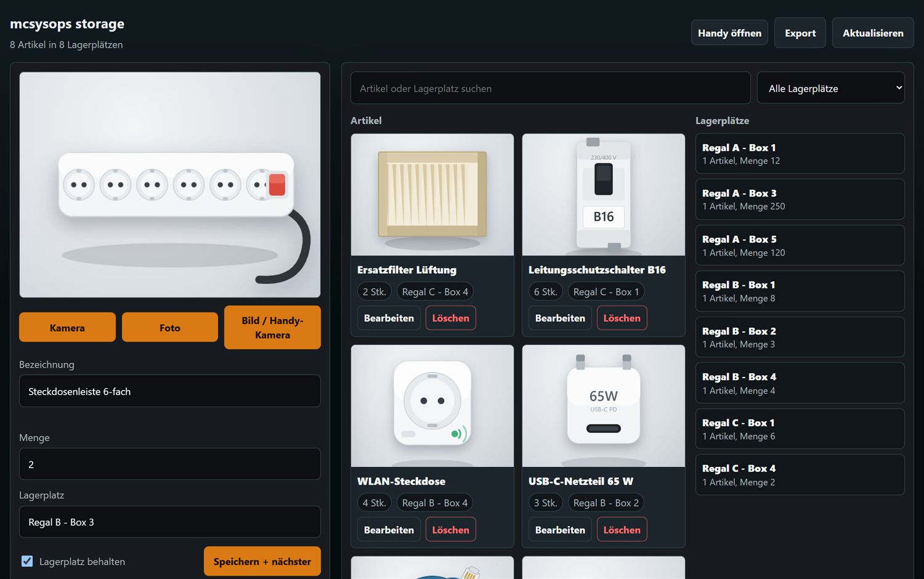Edit the Leitungsschutzschalter B16 item
Viewport: 924px width, 579px height.
(x=560, y=318)
